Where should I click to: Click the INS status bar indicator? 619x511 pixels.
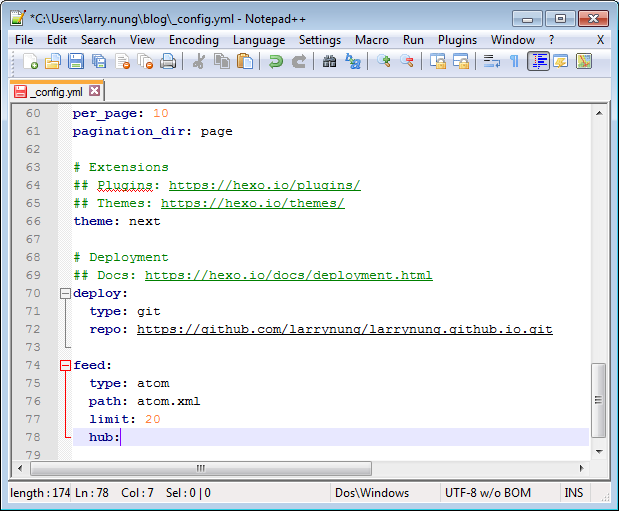click(x=574, y=493)
